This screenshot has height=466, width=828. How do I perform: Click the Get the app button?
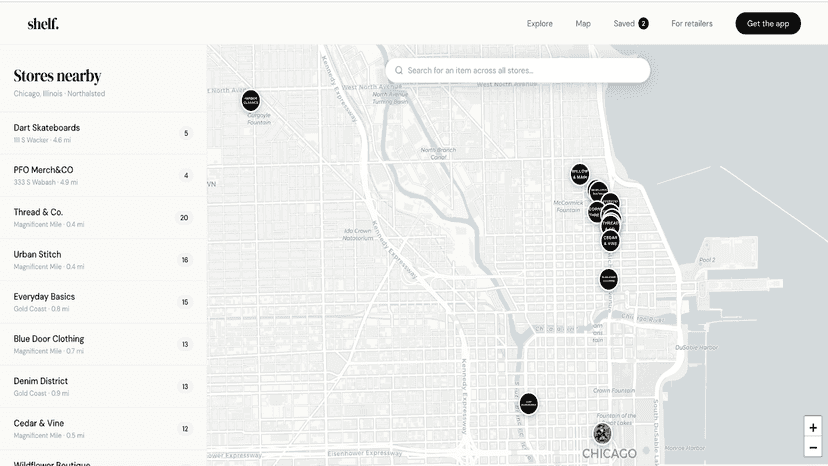[768, 23]
